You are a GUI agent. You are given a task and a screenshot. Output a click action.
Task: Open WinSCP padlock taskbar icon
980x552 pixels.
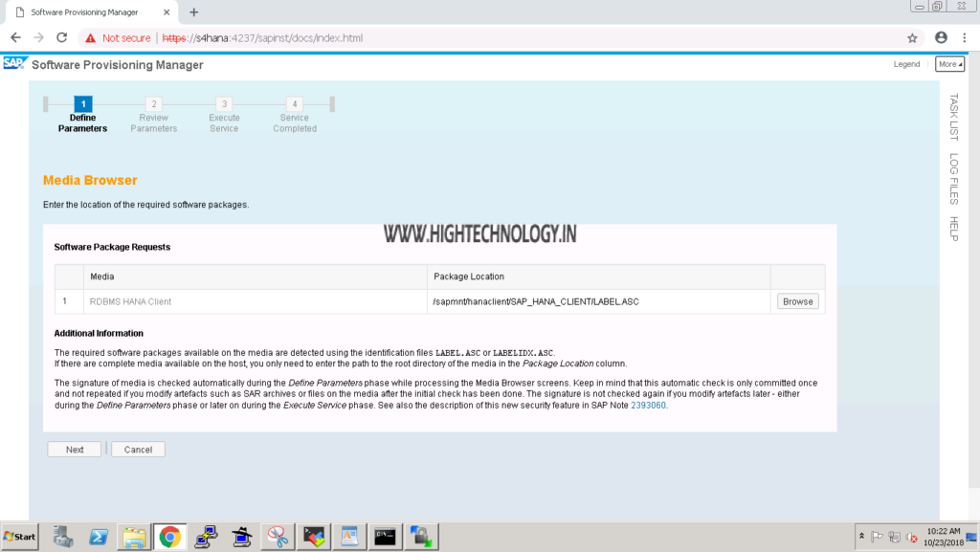421,537
